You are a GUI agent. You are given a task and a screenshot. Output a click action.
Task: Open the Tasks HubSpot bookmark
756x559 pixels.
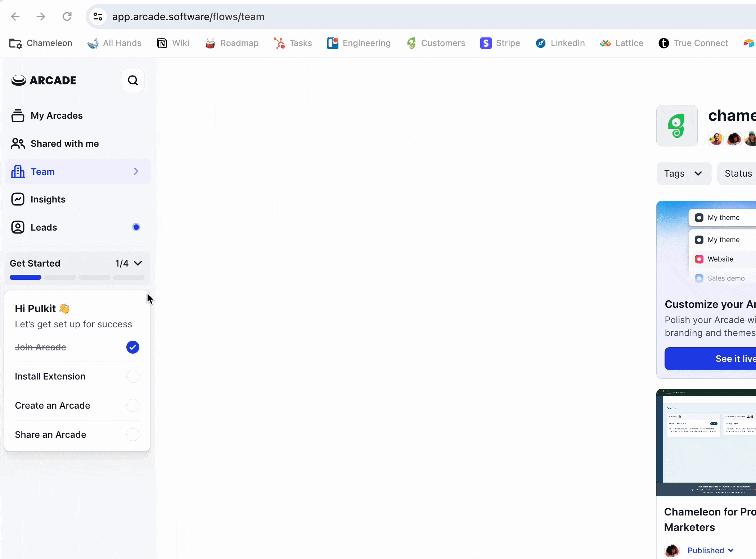pos(293,43)
